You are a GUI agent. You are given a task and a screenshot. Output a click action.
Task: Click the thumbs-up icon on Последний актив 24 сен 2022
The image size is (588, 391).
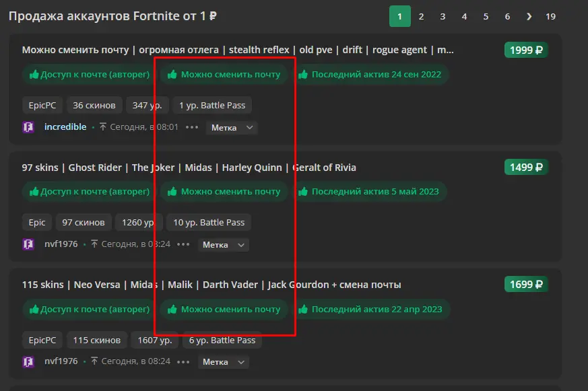point(303,74)
